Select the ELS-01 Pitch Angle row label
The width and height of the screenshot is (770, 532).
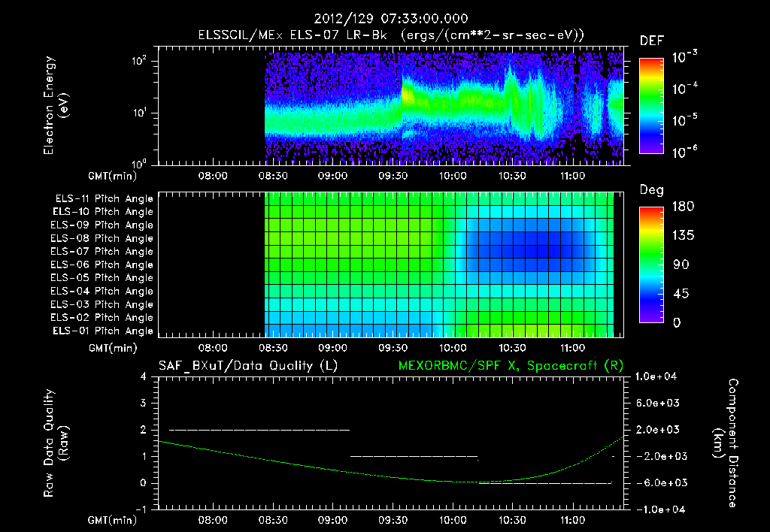point(103,331)
